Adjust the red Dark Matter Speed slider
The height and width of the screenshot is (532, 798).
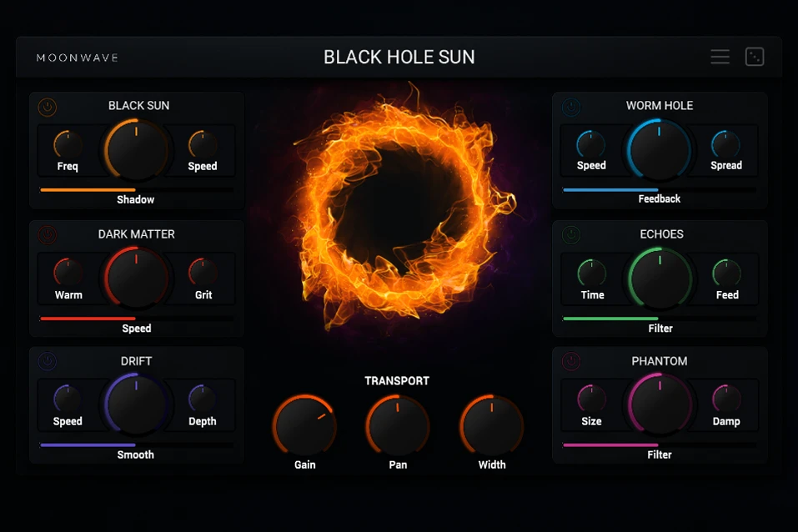pos(137,319)
